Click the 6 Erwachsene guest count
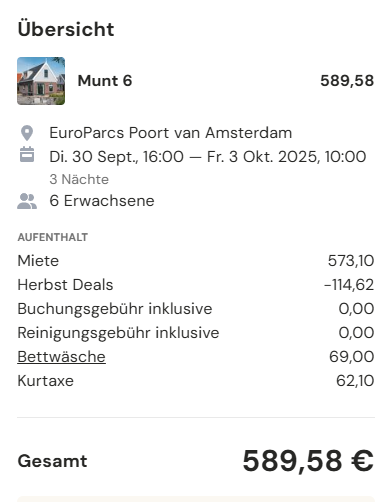The width and height of the screenshot is (379, 502). [x=102, y=201]
